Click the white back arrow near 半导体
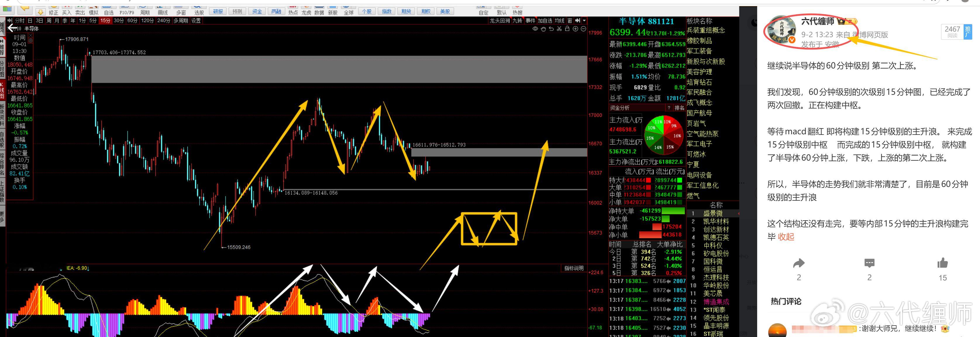The height and width of the screenshot is (337, 980). [x=13, y=28]
